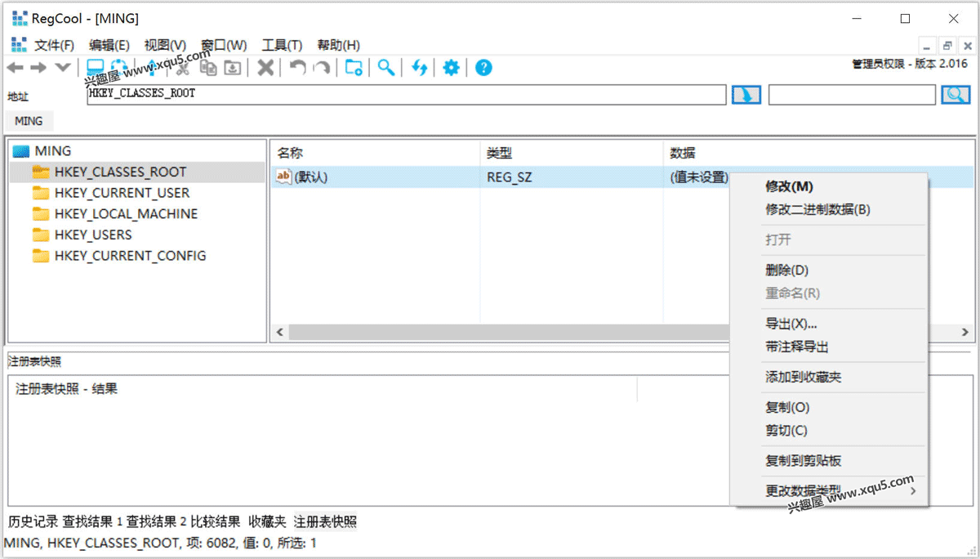Open settings with the gear icon
Viewport: 980px width, 559px height.
tap(451, 68)
